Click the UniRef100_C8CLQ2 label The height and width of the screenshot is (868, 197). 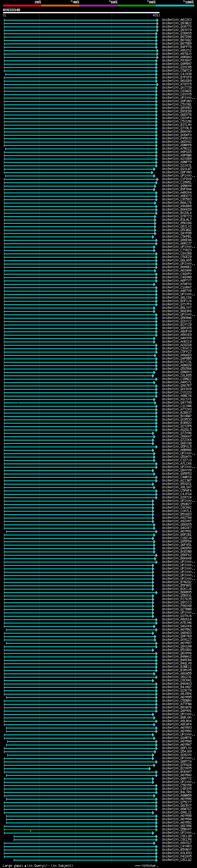click(177, 860)
